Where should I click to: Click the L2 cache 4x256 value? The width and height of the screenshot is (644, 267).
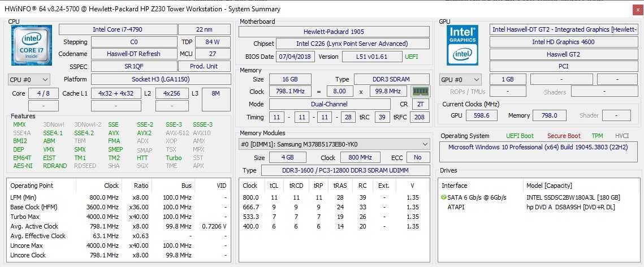(172, 93)
